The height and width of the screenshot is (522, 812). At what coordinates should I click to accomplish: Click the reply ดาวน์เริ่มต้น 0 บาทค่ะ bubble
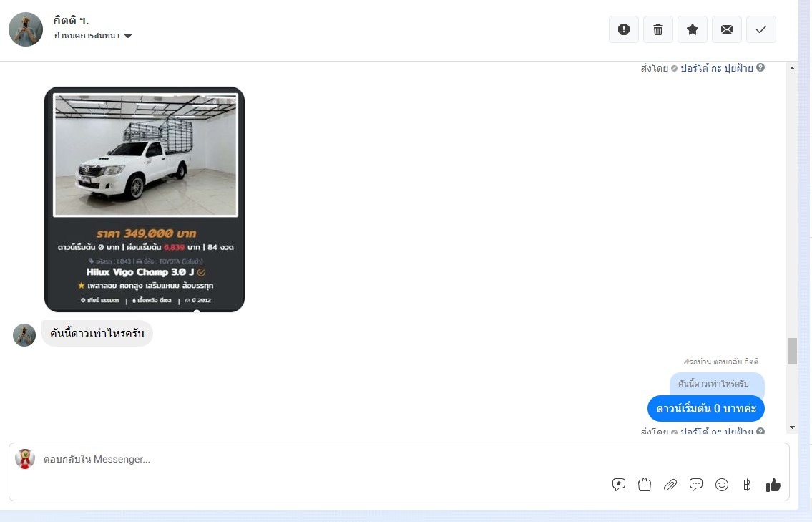click(706, 408)
